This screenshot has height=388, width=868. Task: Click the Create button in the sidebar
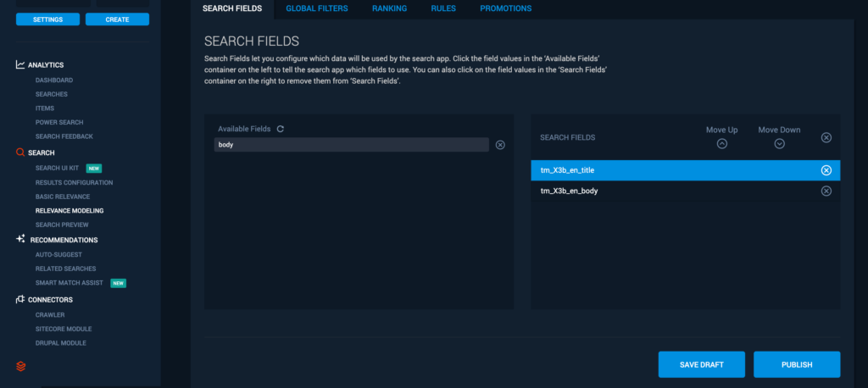pos(117,19)
